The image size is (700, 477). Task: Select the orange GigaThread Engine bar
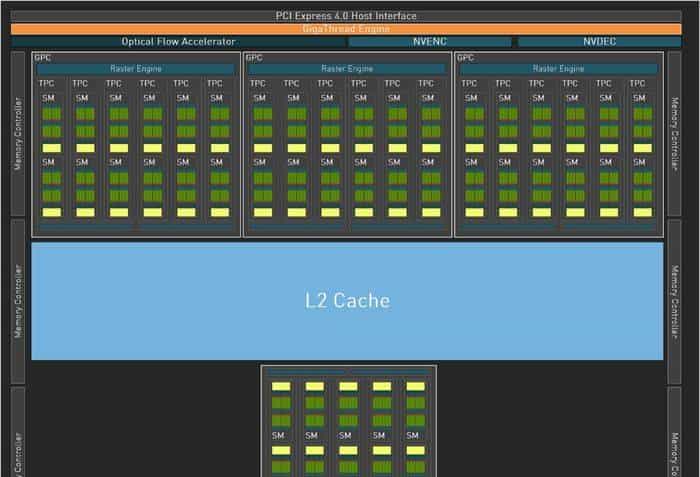pos(347,29)
